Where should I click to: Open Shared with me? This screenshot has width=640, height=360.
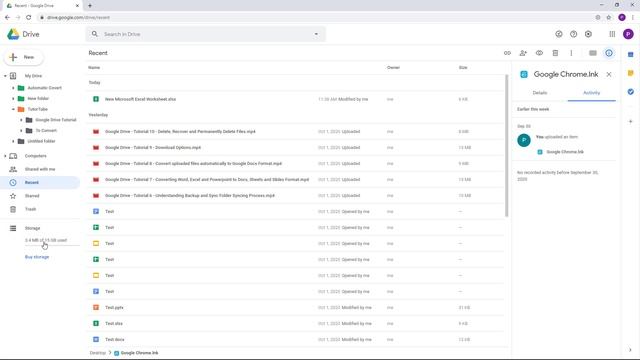click(x=40, y=169)
